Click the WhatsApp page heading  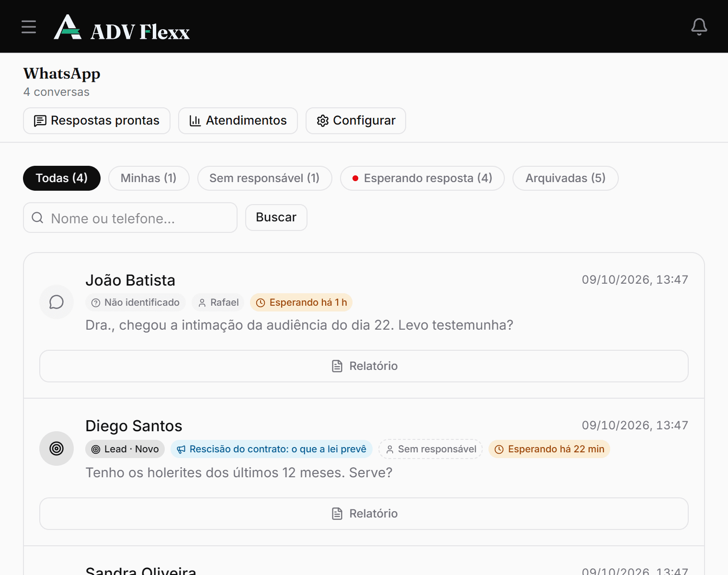62,74
